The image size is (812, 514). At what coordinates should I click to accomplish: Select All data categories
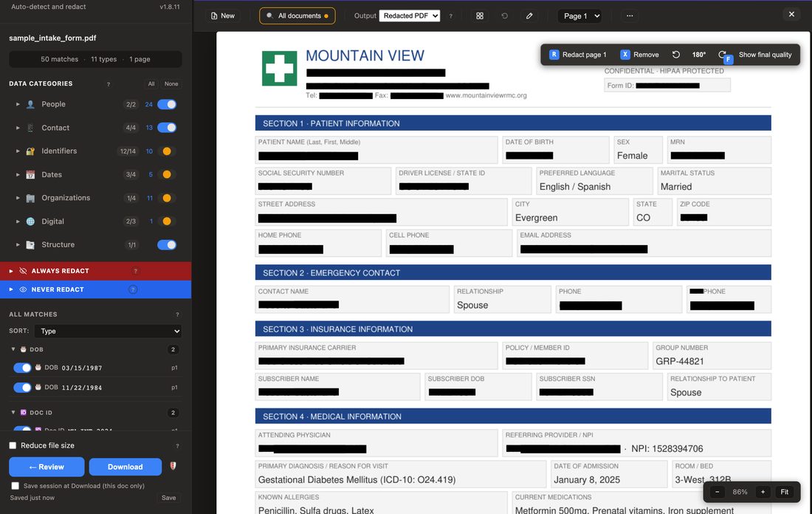151,84
